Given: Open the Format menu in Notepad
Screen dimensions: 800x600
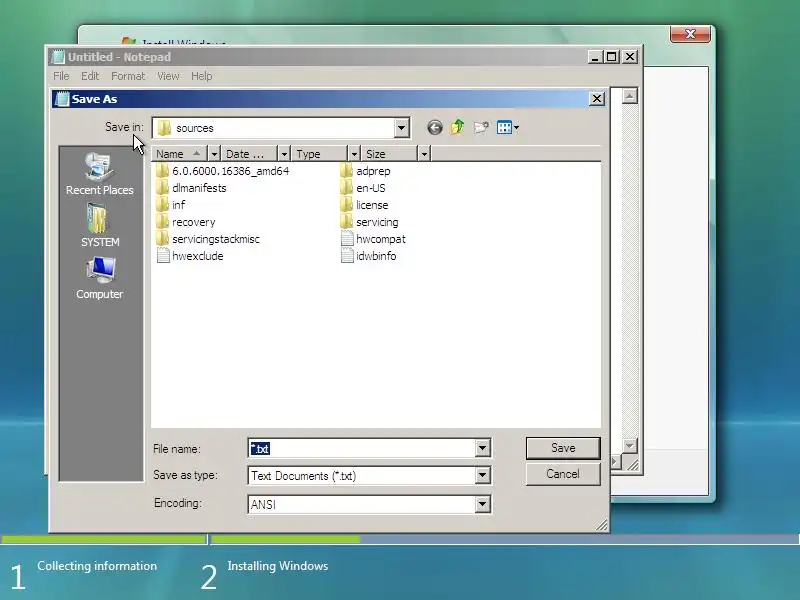Looking at the screenshot, I should click(x=128, y=76).
